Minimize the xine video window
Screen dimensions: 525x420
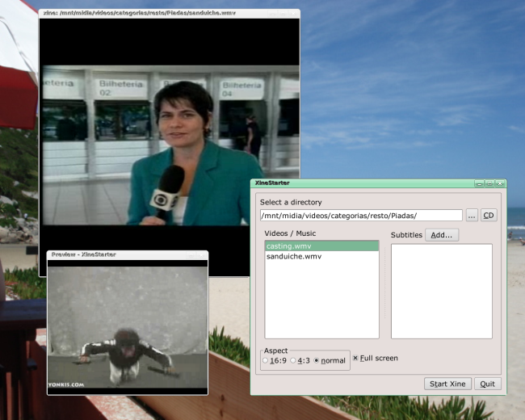(x=272, y=14)
